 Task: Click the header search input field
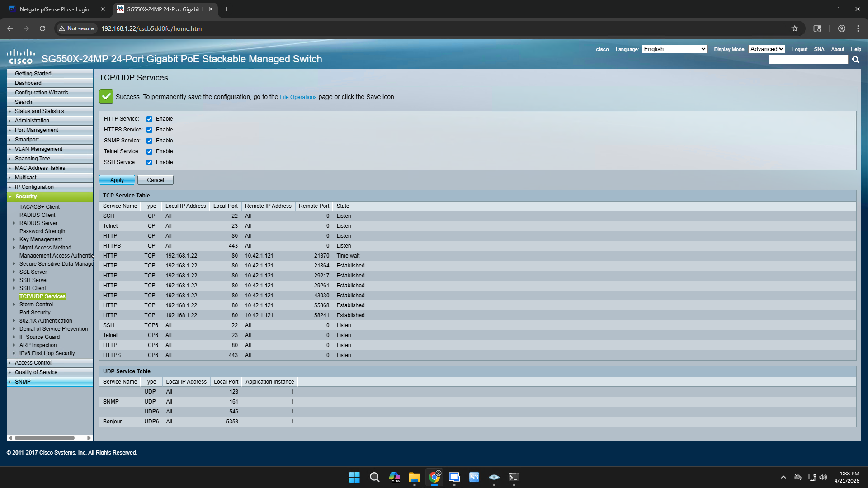808,60
